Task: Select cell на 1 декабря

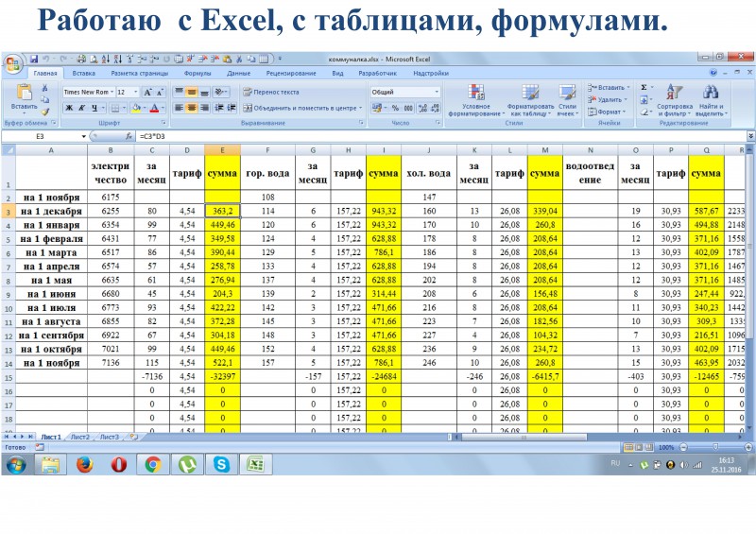Action: click(51, 211)
